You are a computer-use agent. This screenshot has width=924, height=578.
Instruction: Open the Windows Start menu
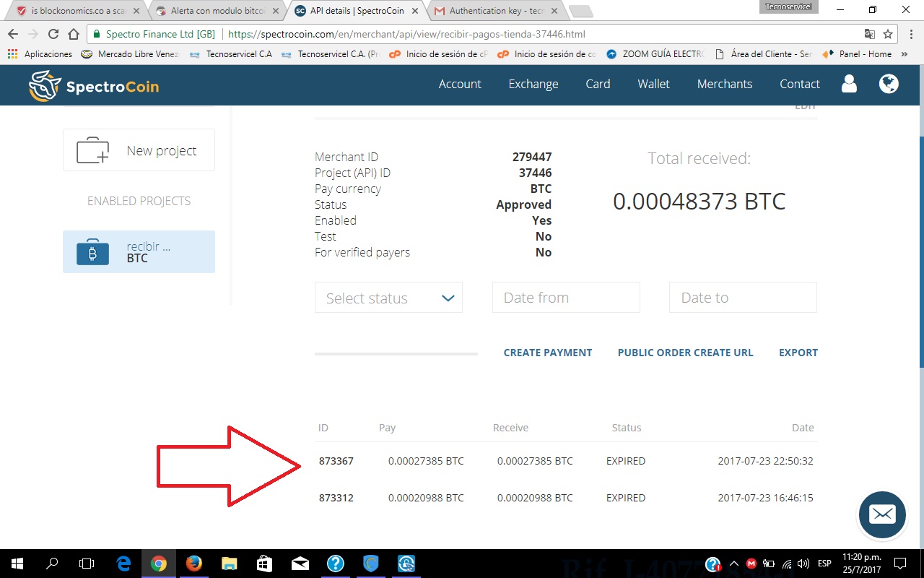click(x=17, y=564)
